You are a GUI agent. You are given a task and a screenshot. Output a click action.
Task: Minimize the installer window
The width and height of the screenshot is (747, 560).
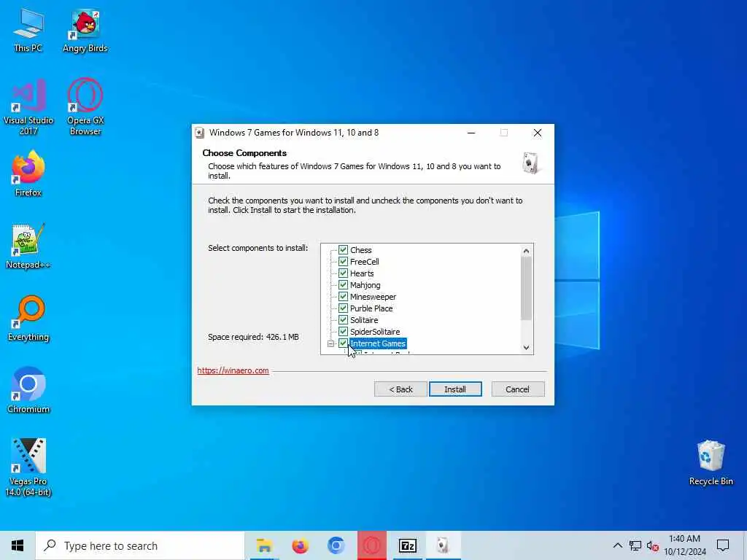pos(471,133)
